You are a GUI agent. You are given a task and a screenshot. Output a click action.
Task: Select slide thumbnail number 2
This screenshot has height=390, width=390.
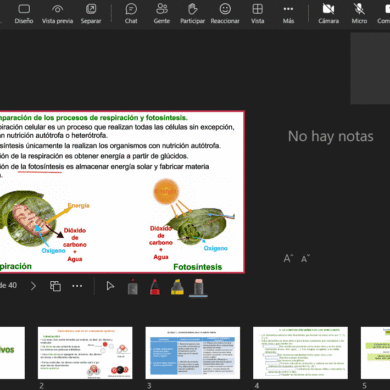(x=85, y=353)
